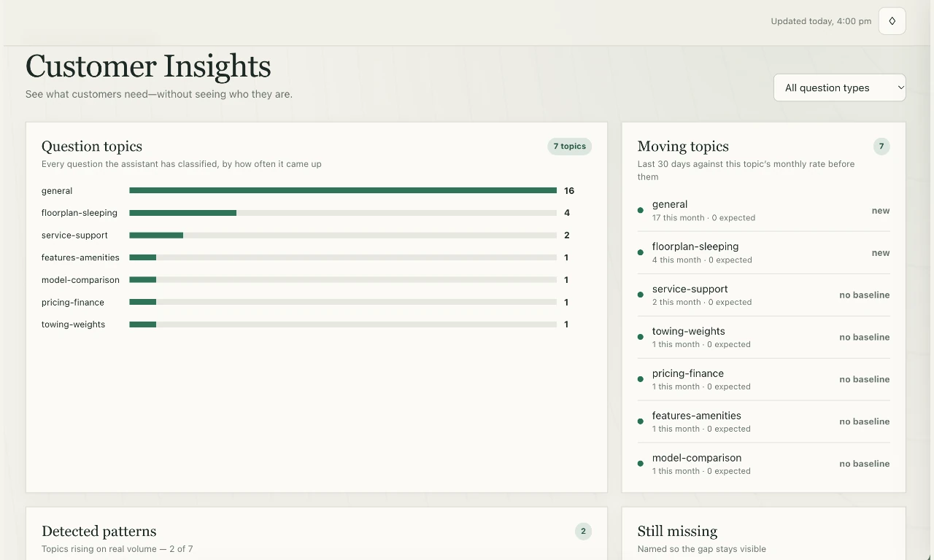The image size is (934, 560).
Task: Open the pricing-finance row in Moving topics
Action: pyautogui.click(x=764, y=380)
